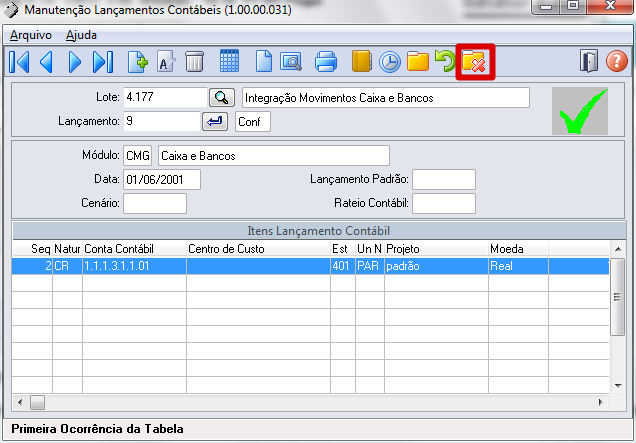
Task: Jump to the last record arrow
Action: tap(103, 62)
